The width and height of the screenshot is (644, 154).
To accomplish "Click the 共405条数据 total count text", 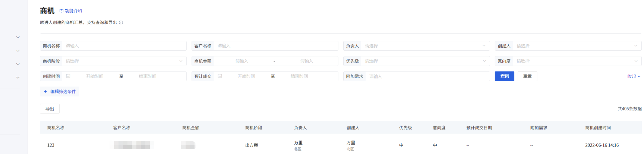I will (x=629, y=109).
